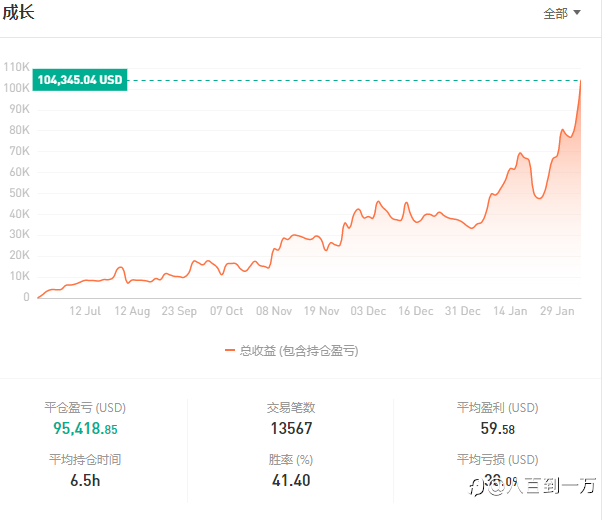
Task: Click the 08 Nov axis label
Action: (x=274, y=311)
